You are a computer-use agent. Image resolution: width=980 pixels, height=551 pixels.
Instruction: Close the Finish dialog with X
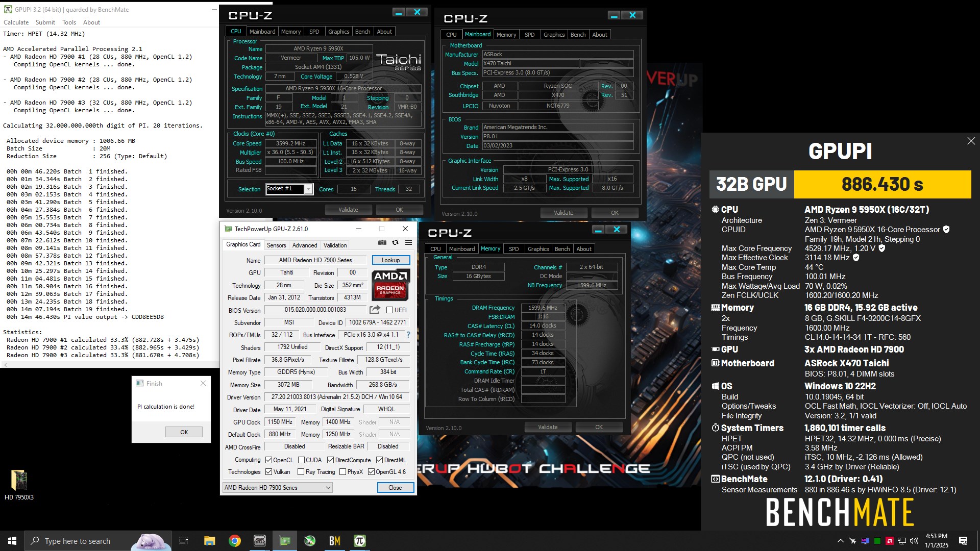pyautogui.click(x=203, y=383)
